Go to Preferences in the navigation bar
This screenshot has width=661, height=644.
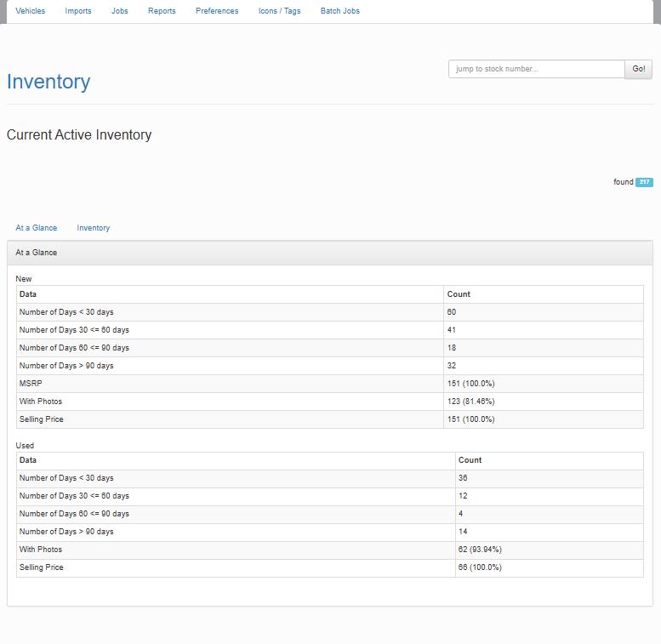[217, 11]
